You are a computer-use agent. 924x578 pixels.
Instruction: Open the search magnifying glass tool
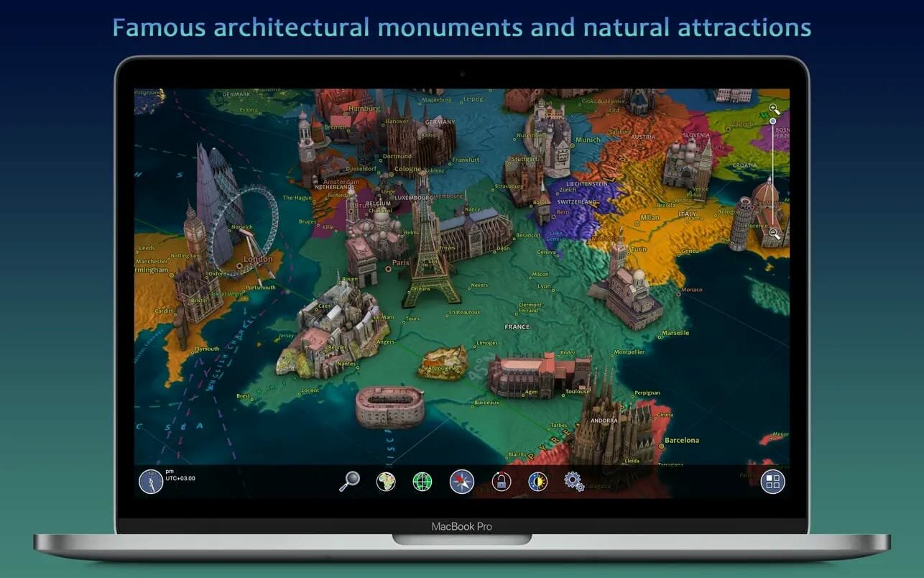coord(349,481)
